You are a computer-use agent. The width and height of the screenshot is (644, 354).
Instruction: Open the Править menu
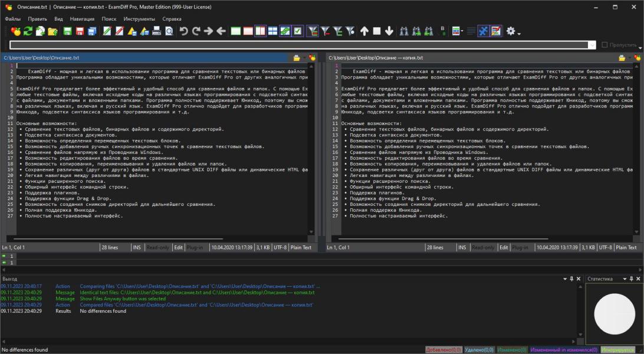point(37,19)
